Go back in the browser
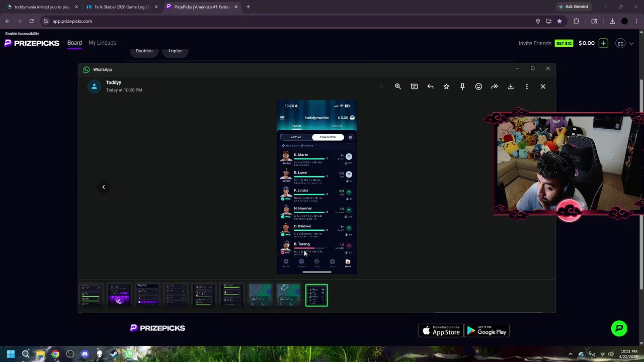The image size is (644, 362). [7, 21]
